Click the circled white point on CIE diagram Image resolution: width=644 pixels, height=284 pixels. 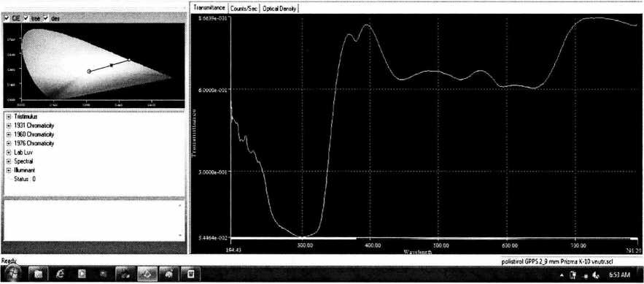89,72
